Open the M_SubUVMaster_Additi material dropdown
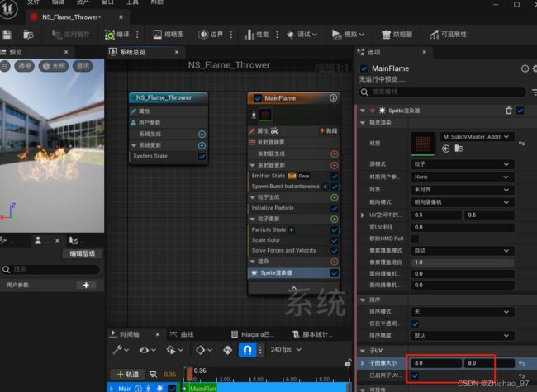The height and width of the screenshot is (392, 537). (476, 137)
